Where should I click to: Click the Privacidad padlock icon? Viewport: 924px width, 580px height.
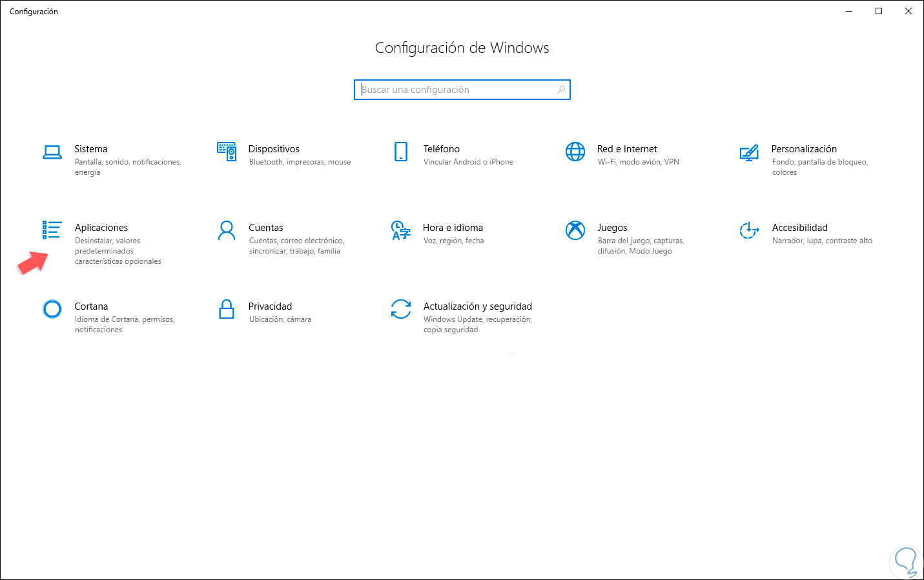click(x=227, y=309)
